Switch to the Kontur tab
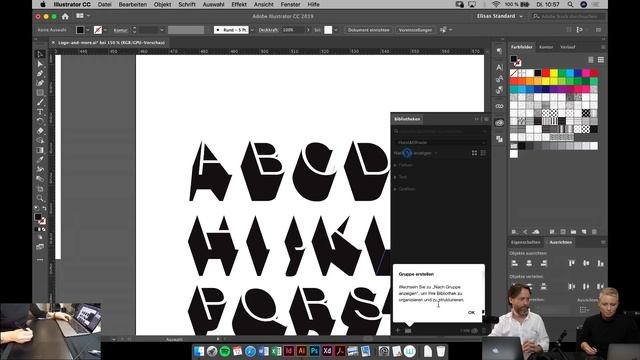Screen dimensions: 640x360 click(x=546, y=47)
